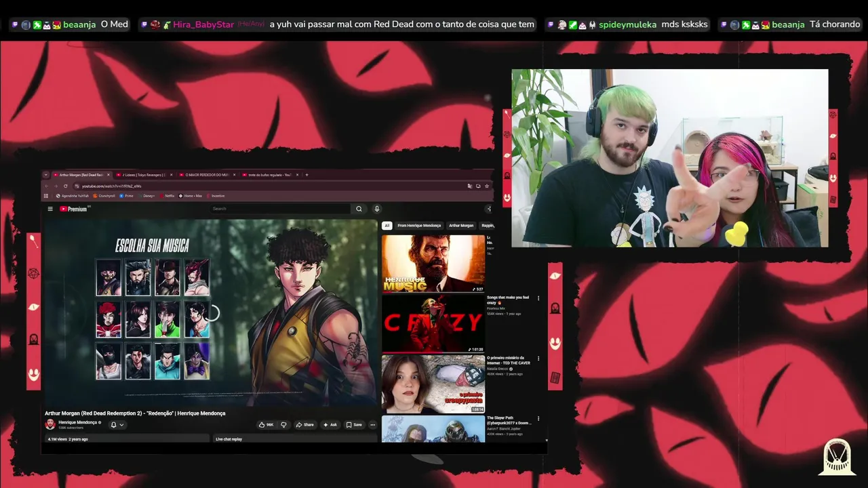Bookmark this page with the star icon
Image resolution: width=868 pixels, height=488 pixels.
tap(487, 186)
